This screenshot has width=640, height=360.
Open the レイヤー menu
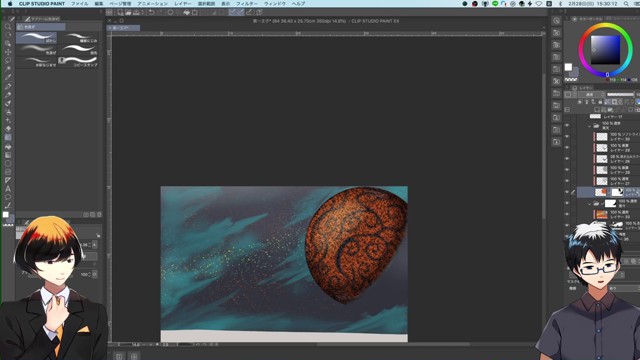[183, 3]
